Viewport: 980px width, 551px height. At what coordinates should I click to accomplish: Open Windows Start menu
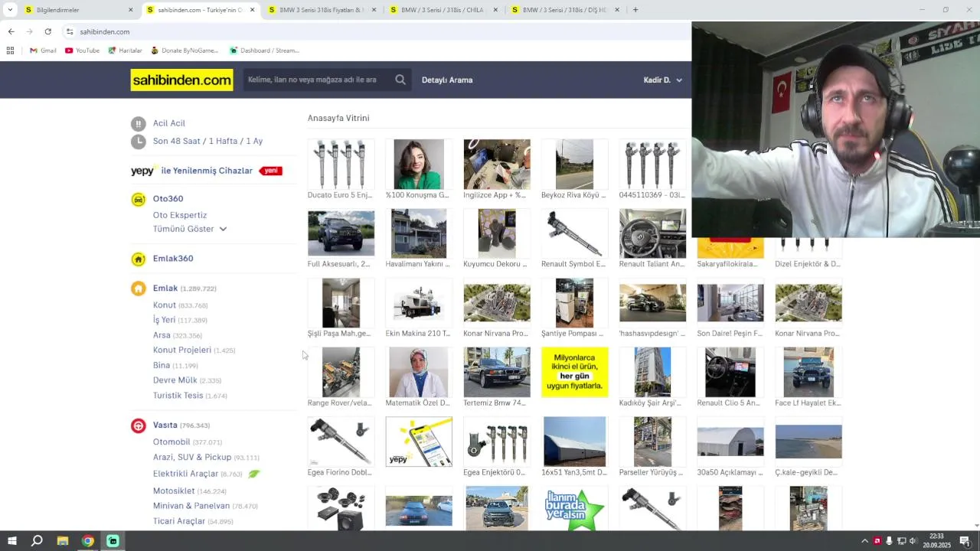[11, 541]
